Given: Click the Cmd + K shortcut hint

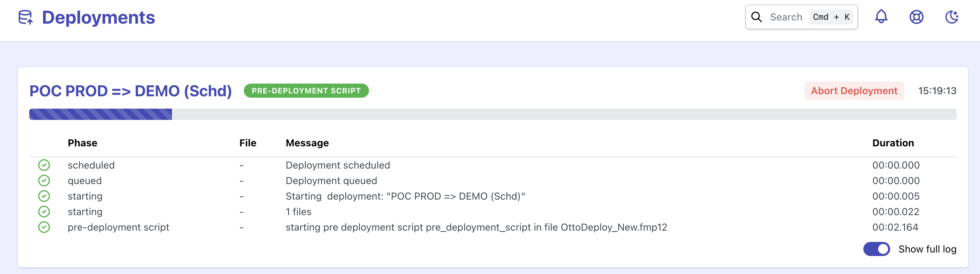Looking at the screenshot, I should pos(831,17).
